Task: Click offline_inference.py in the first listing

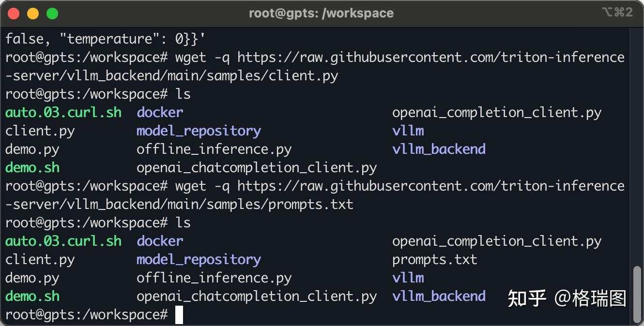Action: 214,149
